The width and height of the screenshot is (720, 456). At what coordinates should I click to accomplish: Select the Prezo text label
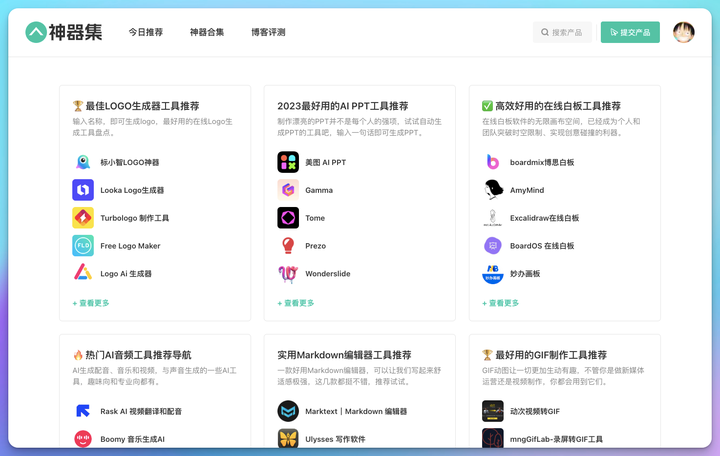coord(315,246)
